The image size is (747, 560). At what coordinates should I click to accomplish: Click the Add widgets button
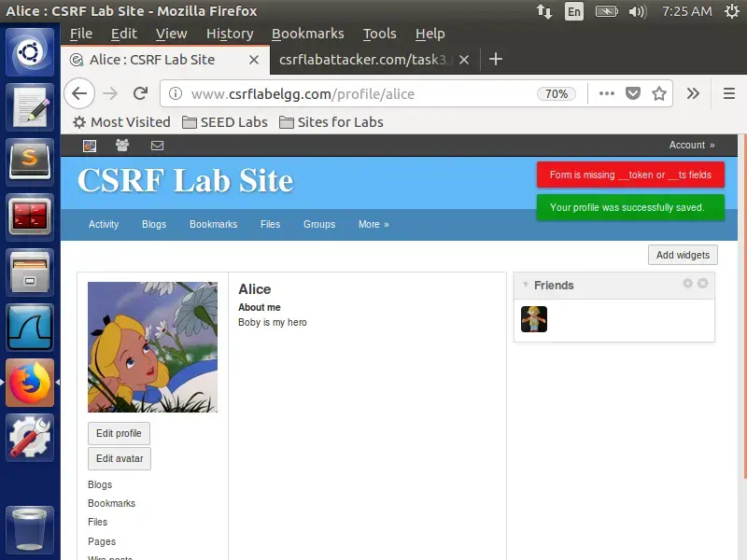(x=683, y=255)
